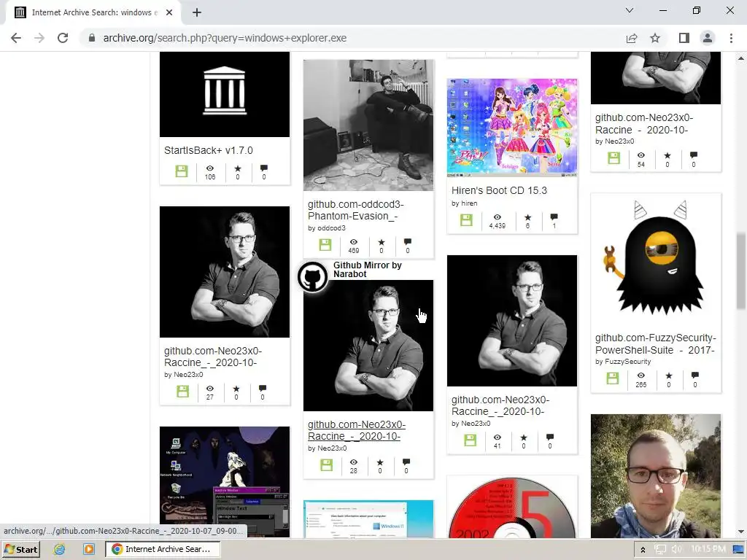The height and width of the screenshot is (560, 747).
Task: Click favorites star on Raccine card with 28 views
Action: pyautogui.click(x=379, y=462)
